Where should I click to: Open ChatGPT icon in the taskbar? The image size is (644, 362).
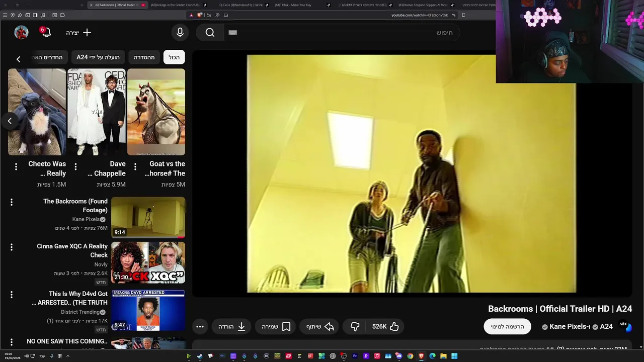coord(333,356)
